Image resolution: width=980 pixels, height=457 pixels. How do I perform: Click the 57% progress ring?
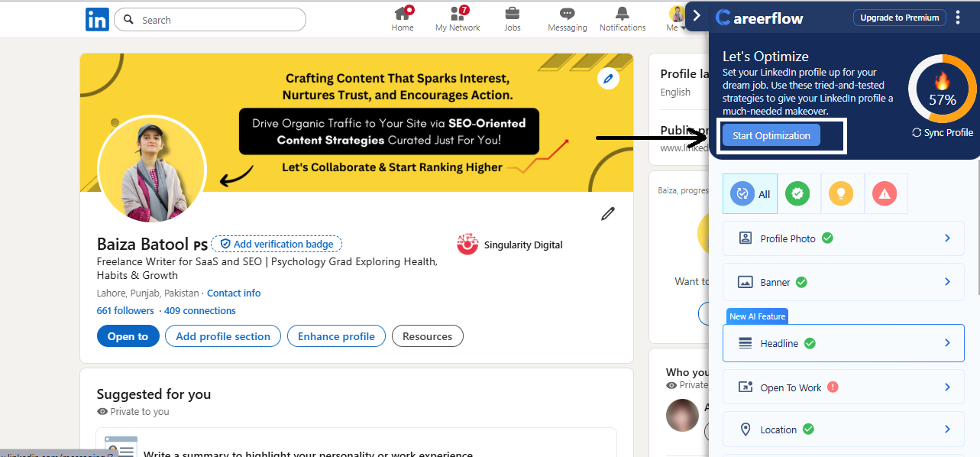(943, 89)
